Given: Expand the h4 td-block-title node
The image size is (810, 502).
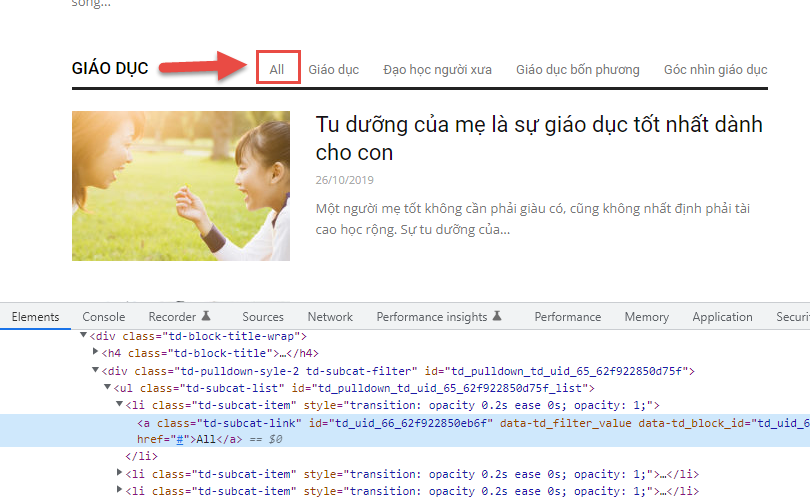Looking at the screenshot, I should coord(95,352).
